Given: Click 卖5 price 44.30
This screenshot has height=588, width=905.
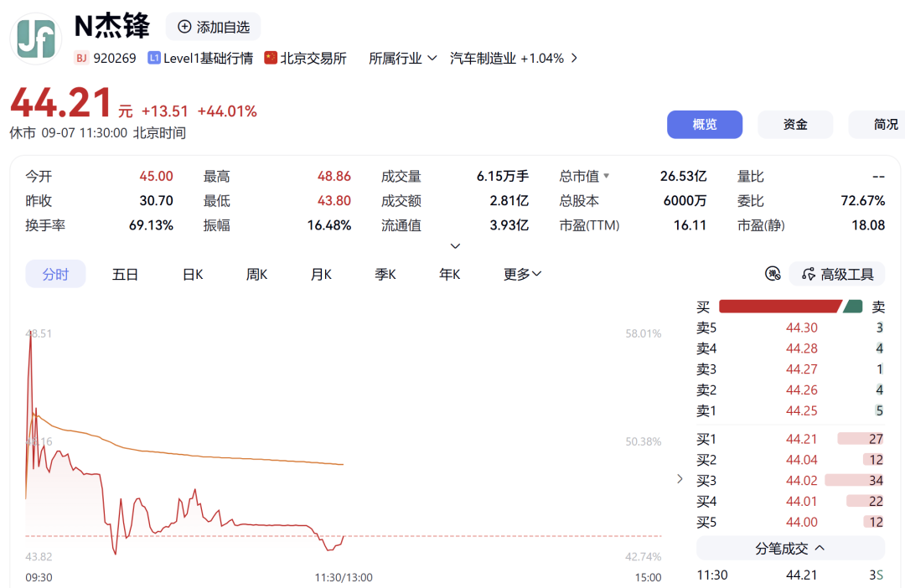Looking at the screenshot, I should (x=802, y=328).
